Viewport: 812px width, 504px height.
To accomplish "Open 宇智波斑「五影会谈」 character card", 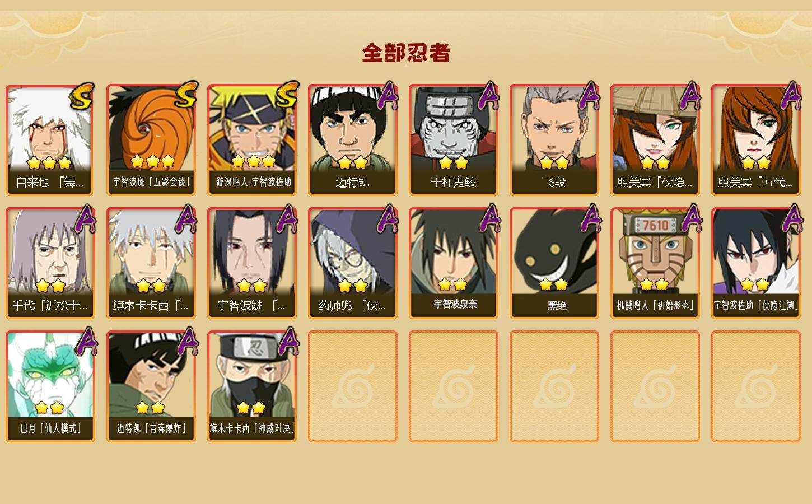I will [x=151, y=140].
